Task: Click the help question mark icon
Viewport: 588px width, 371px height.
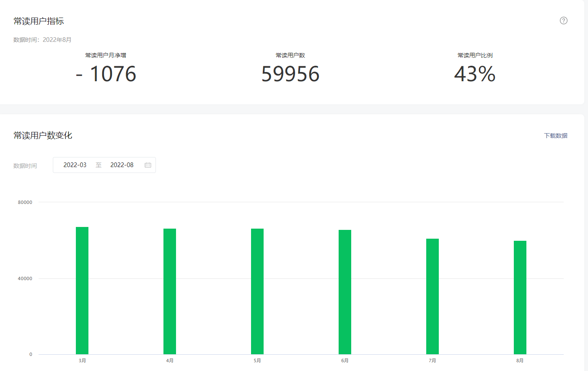Action: pos(564,21)
